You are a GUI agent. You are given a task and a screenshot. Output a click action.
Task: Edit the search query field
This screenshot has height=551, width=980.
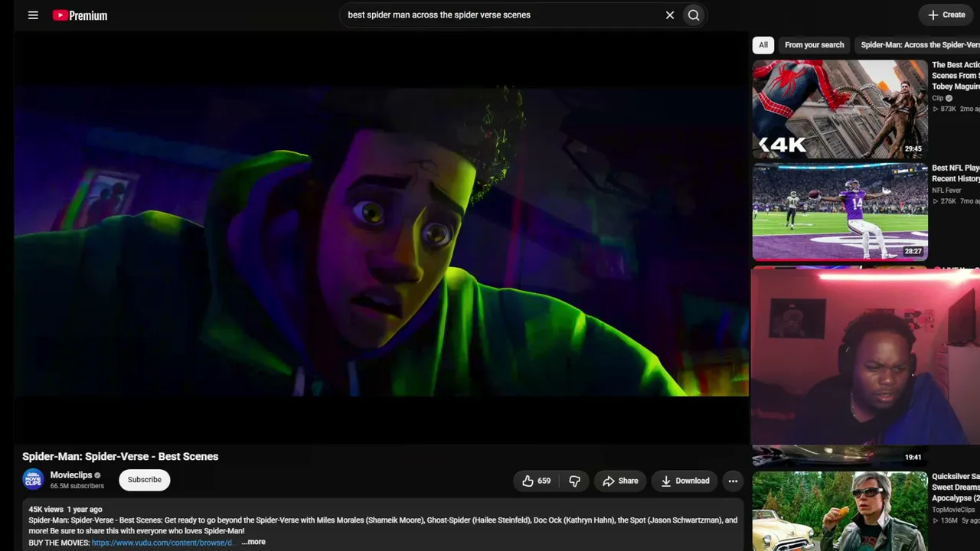click(501, 15)
